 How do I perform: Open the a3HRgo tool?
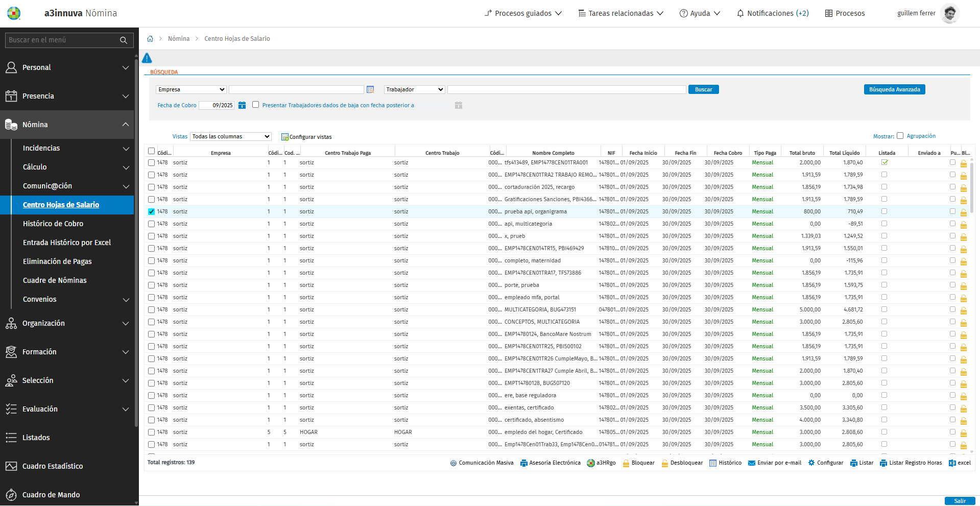[591, 463]
